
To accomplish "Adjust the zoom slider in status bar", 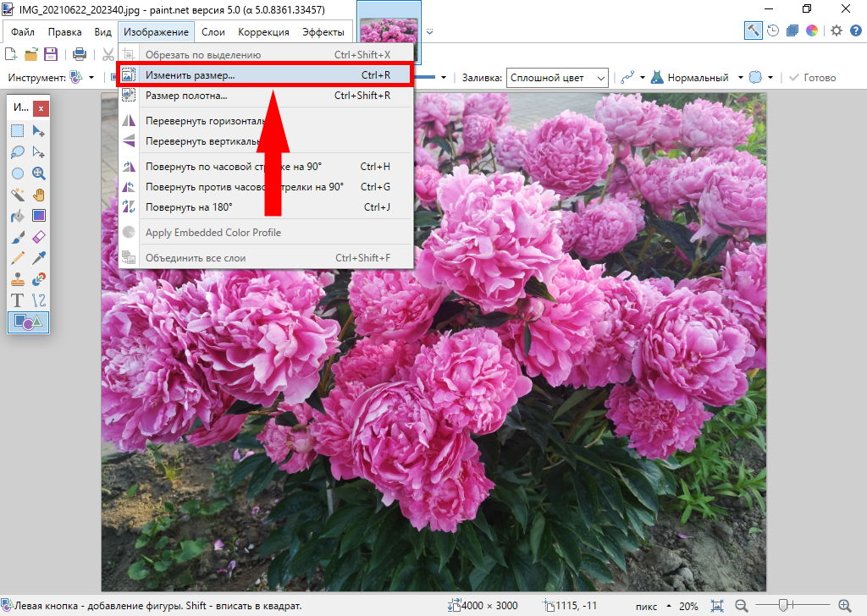I will coord(784,605).
